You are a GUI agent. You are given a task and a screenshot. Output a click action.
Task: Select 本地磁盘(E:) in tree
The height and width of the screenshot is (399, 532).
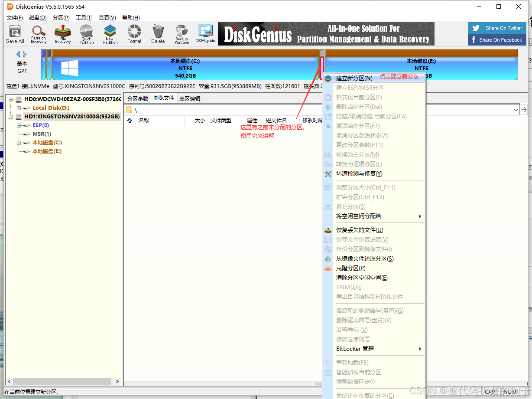[47, 151]
